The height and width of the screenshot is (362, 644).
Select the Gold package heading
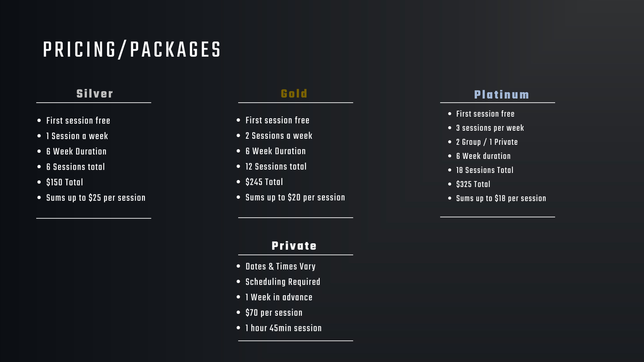pos(294,94)
